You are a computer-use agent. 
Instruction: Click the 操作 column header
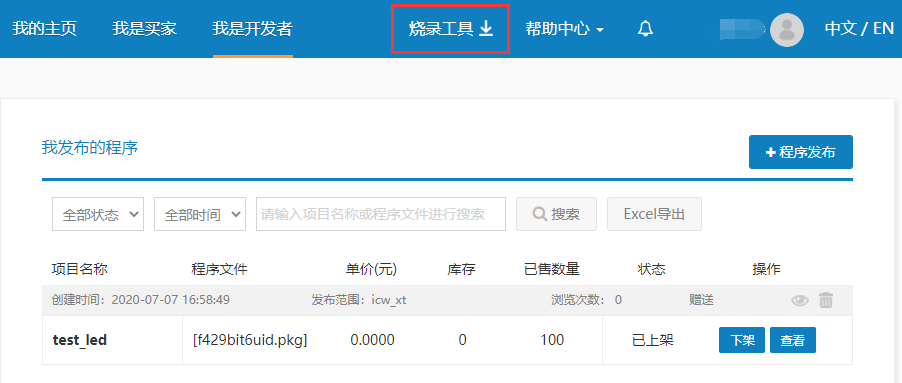766,269
